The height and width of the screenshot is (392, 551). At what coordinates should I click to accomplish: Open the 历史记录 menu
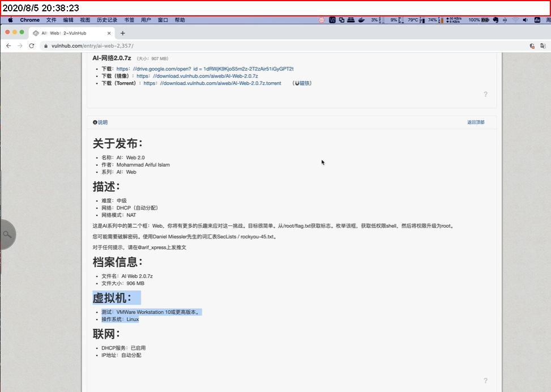(107, 20)
